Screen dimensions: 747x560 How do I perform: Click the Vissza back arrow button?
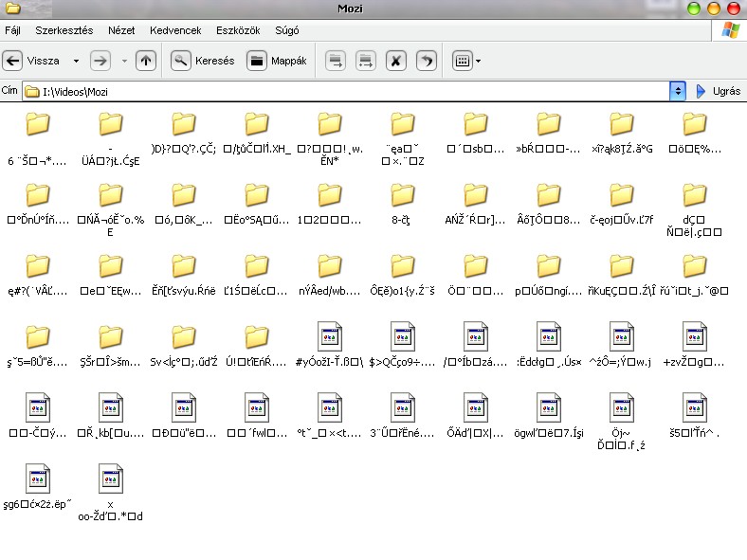point(13,61)
